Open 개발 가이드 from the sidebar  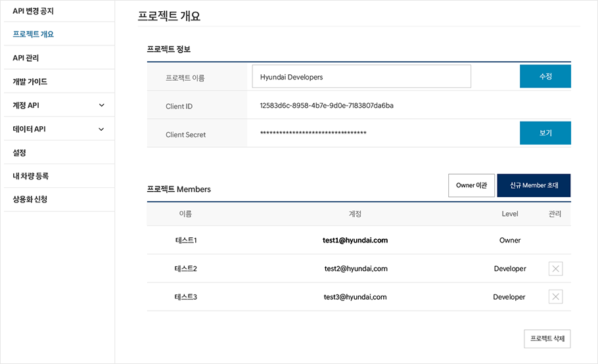coord(30,81)
